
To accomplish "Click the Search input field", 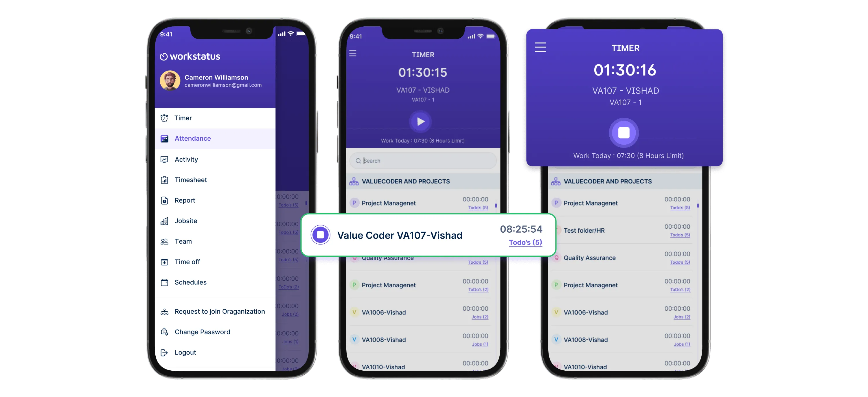I will coord(422,161).
